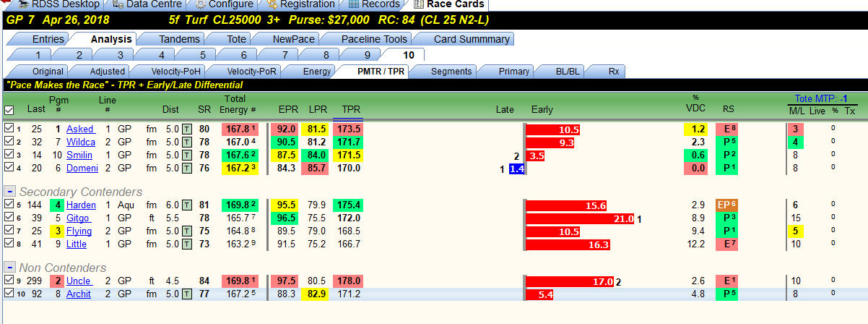Viewport: 868px width, 324px height.
Task: Open the Records tab
Action: click(374, 4)
